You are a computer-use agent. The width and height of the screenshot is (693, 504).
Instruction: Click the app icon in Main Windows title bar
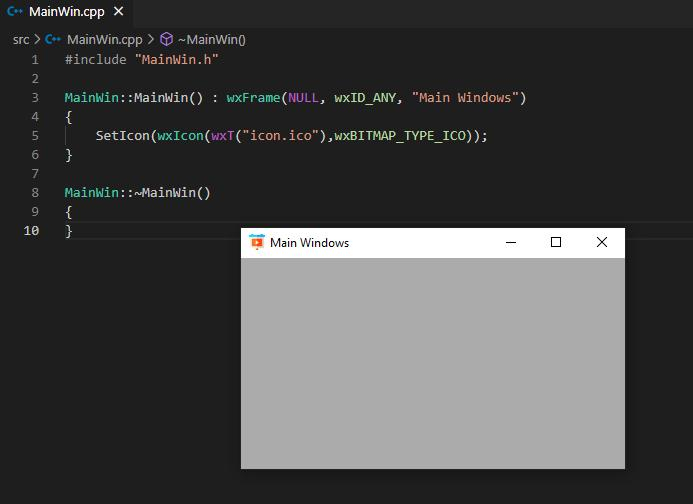[x=257, y=242]
